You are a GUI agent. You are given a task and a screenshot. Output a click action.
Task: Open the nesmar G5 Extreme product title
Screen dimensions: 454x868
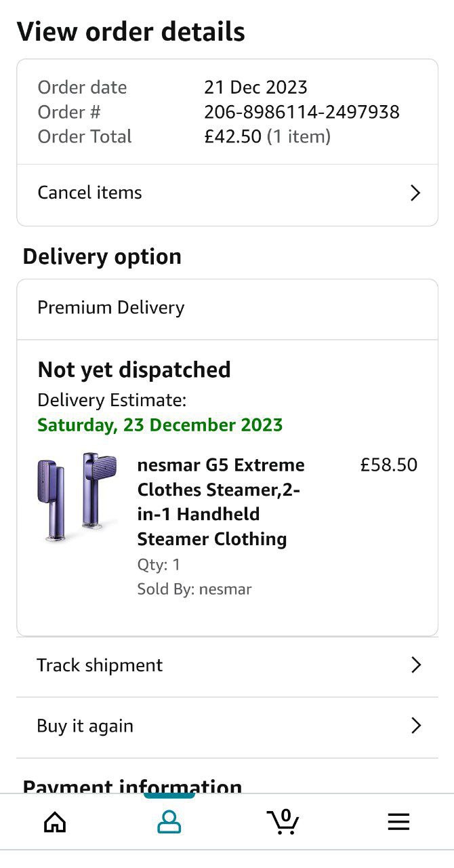221,502
